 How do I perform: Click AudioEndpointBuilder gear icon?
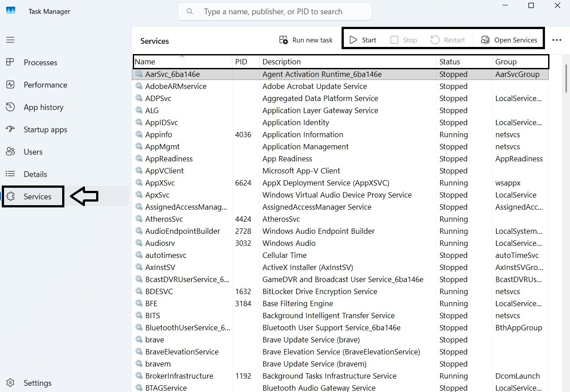click(x=139, y=231)
